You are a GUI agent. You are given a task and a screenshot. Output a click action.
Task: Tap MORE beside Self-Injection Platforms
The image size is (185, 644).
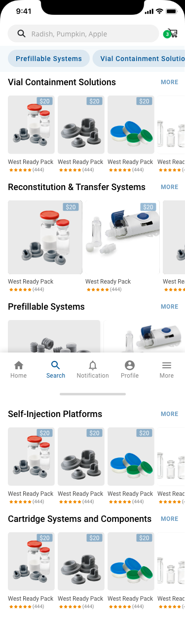tap(169, 414)
